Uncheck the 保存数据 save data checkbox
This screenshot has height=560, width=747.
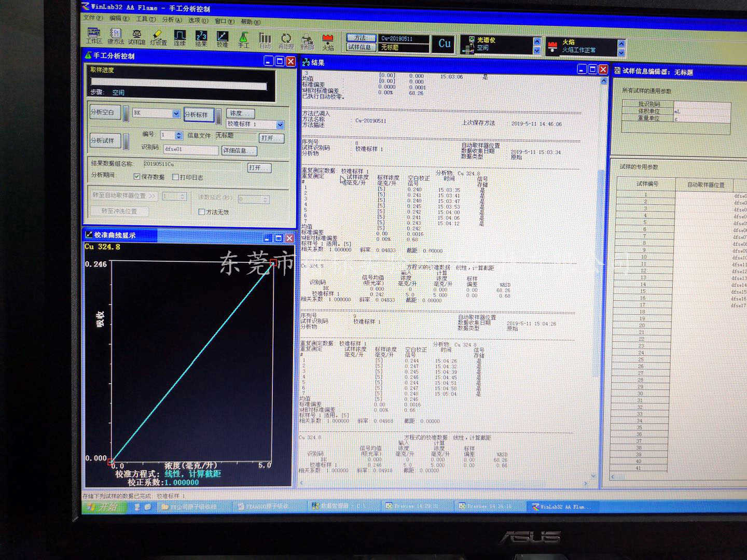[137, 177]
